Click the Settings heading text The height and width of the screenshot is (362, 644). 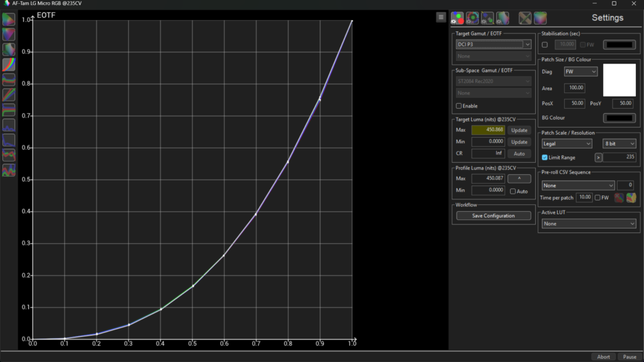(608, 18)
